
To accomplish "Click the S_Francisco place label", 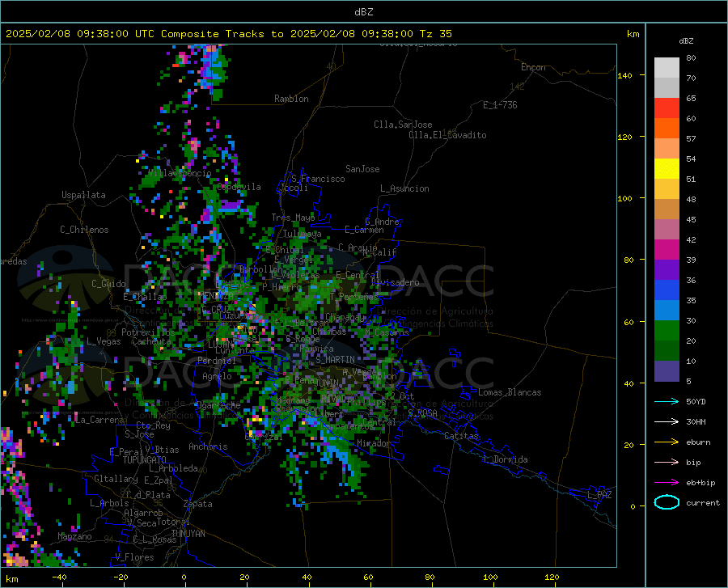I will 318,179.
